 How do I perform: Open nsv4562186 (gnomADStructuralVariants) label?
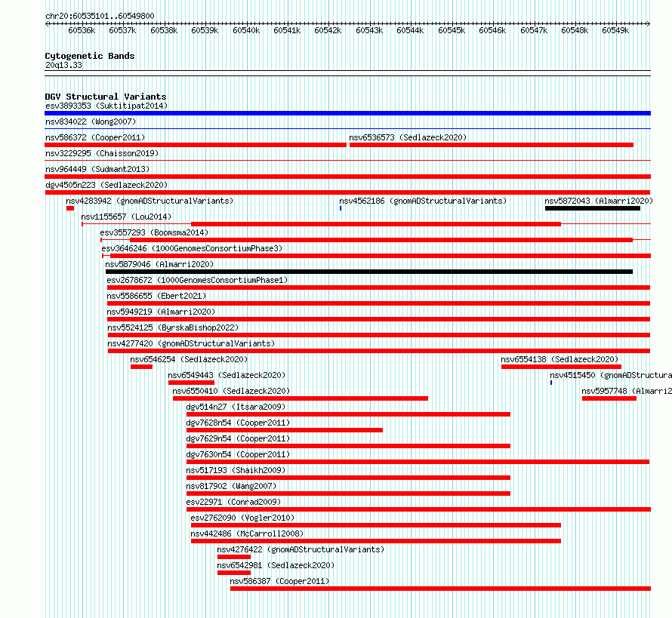pyautogui.click(x=423, y=201)
